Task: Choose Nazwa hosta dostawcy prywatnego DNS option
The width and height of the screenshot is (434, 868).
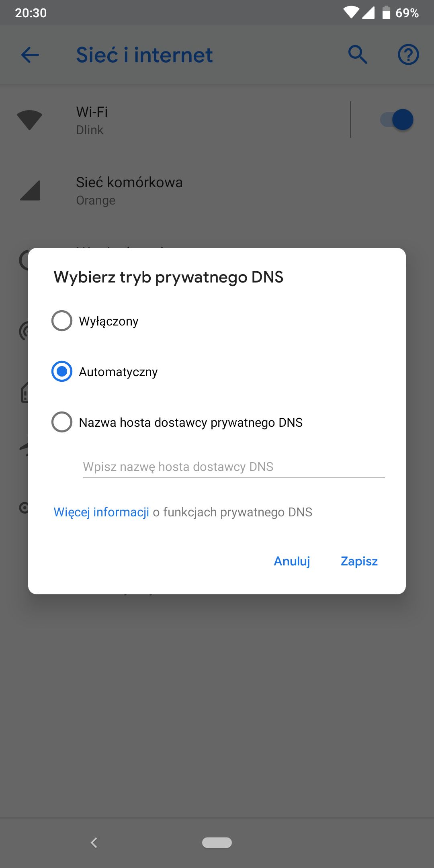Action: click(62, 422)
